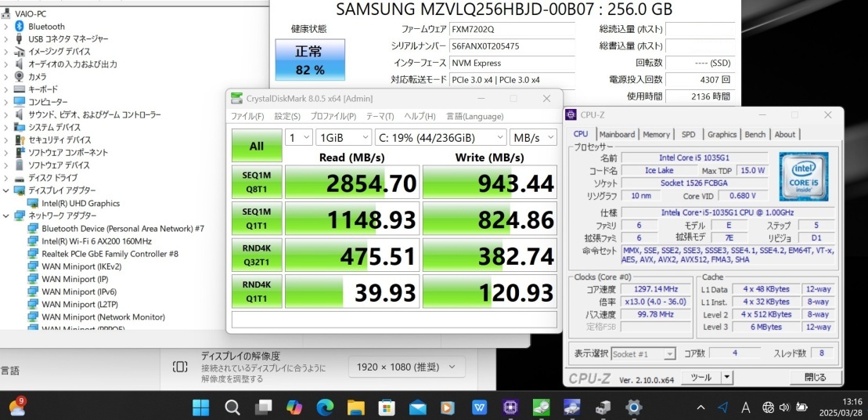Open 設定(S) menu in CrystalDiskMark
This screenshot has height=420, width=868.
287,116
